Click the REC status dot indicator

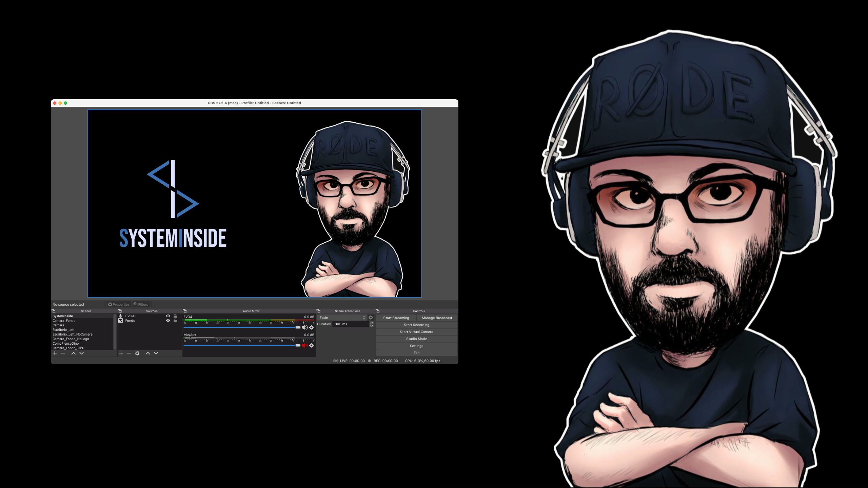(369, 361)
